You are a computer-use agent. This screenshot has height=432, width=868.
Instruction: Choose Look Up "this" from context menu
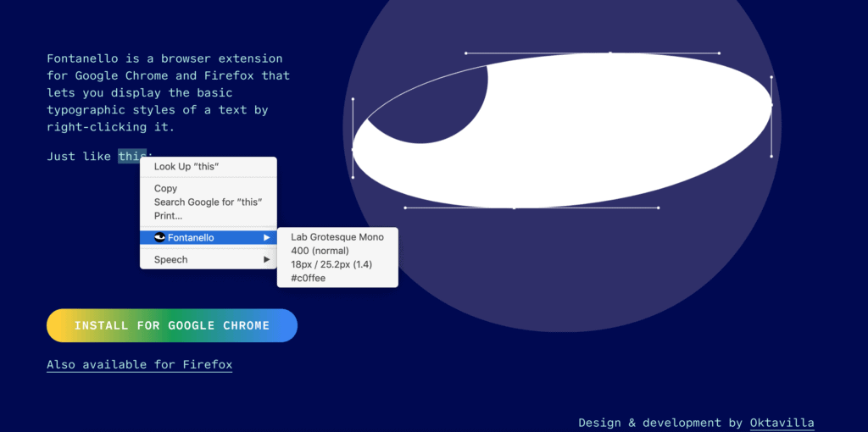tap(186, 167)
